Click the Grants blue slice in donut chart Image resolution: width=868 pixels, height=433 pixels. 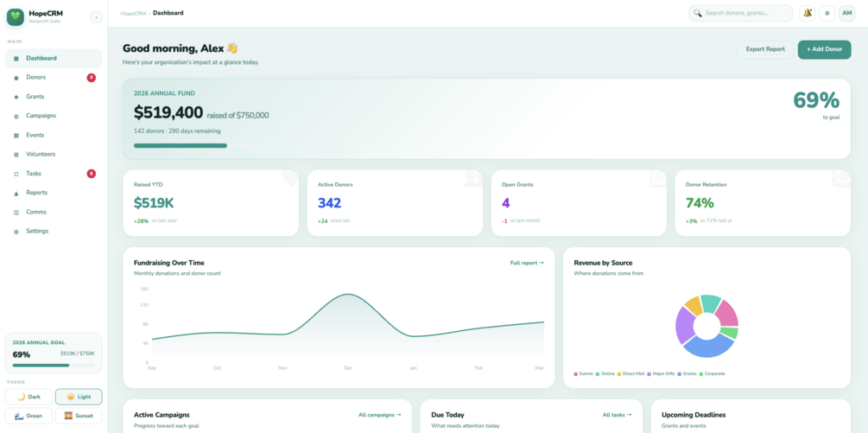709,346
